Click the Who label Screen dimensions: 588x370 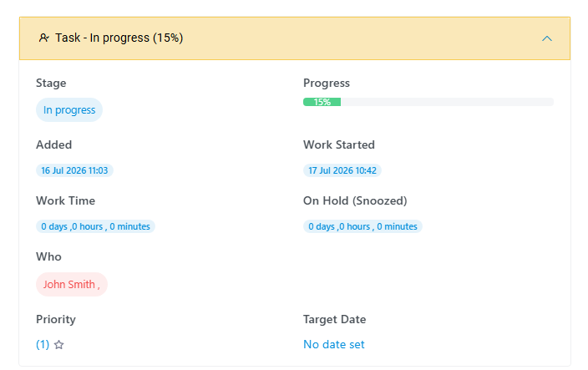pos(48,256)
